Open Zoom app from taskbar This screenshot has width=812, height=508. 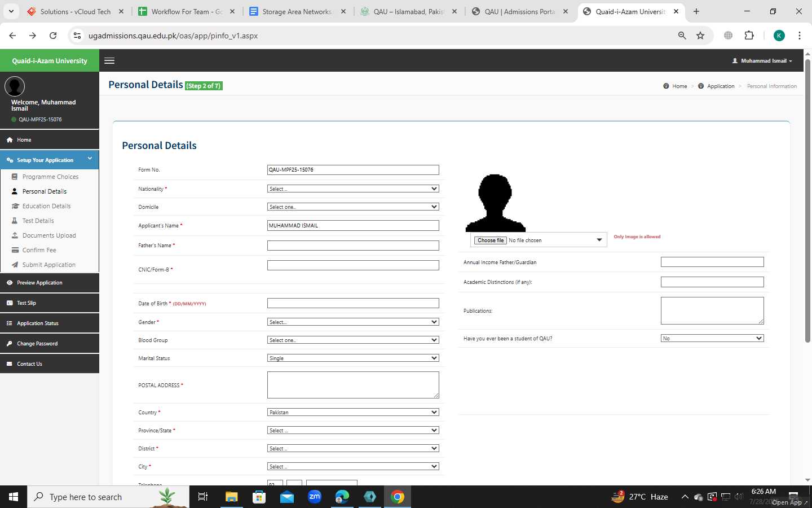click(x=315, y=497)
